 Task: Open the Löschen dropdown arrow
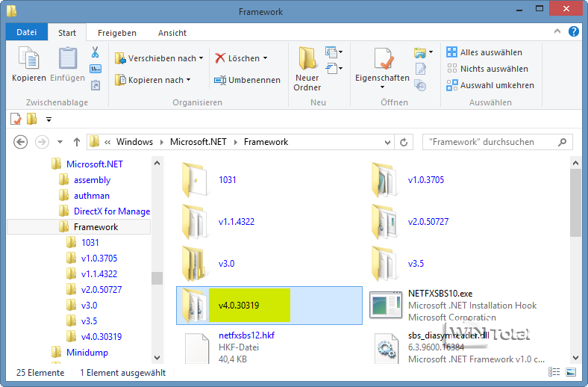point(265,58)
